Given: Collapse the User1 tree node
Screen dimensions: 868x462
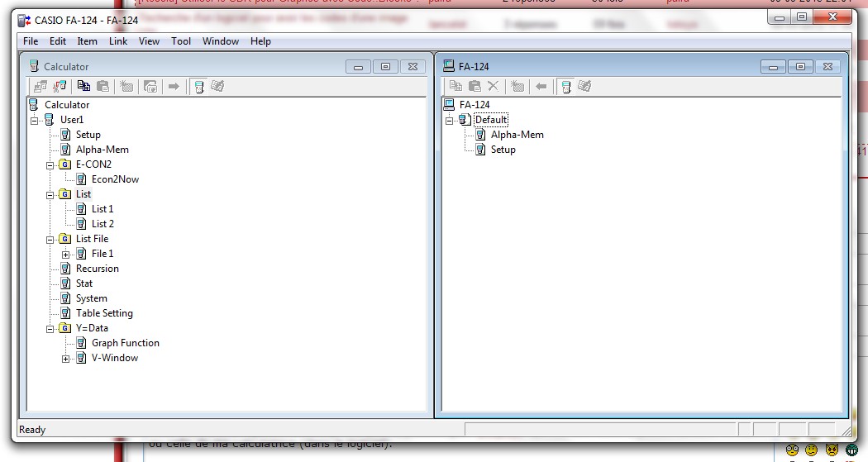Looking at the screenshot, I should [x=35, y=121].
